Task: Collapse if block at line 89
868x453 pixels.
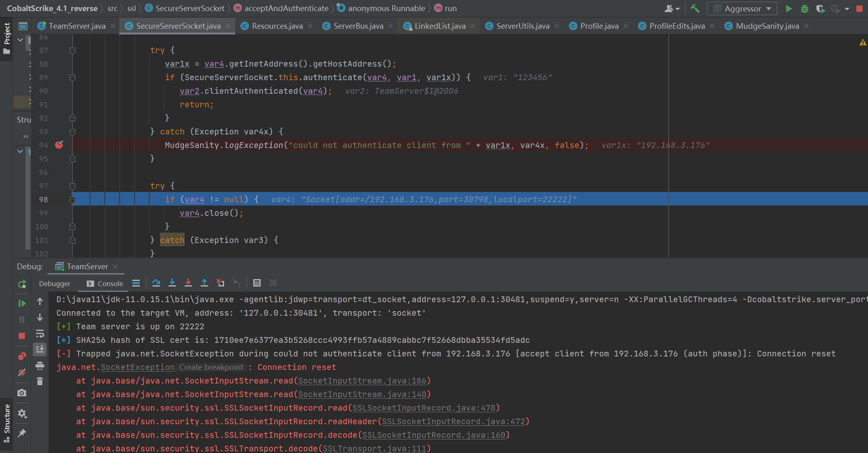Action: coord(72,78)
